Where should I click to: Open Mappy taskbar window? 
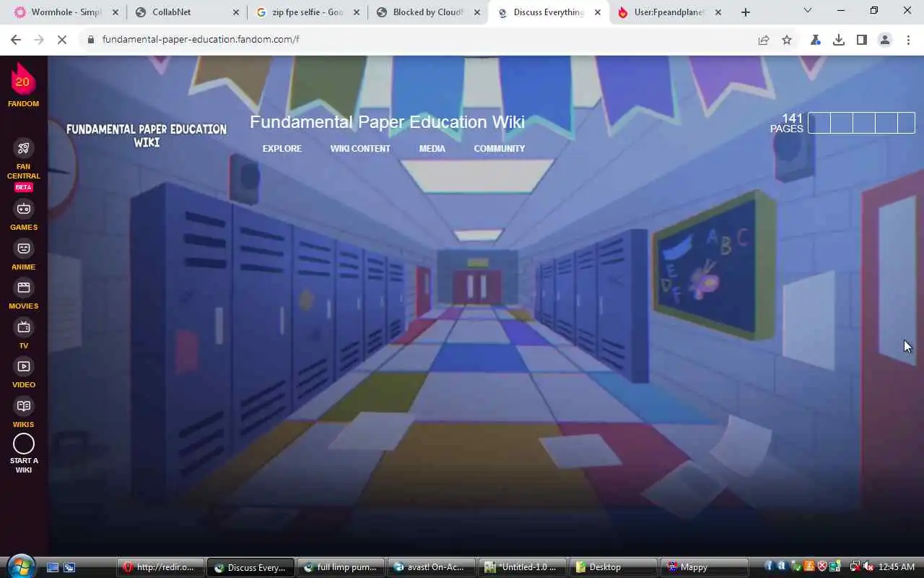[x=704, y=567]
